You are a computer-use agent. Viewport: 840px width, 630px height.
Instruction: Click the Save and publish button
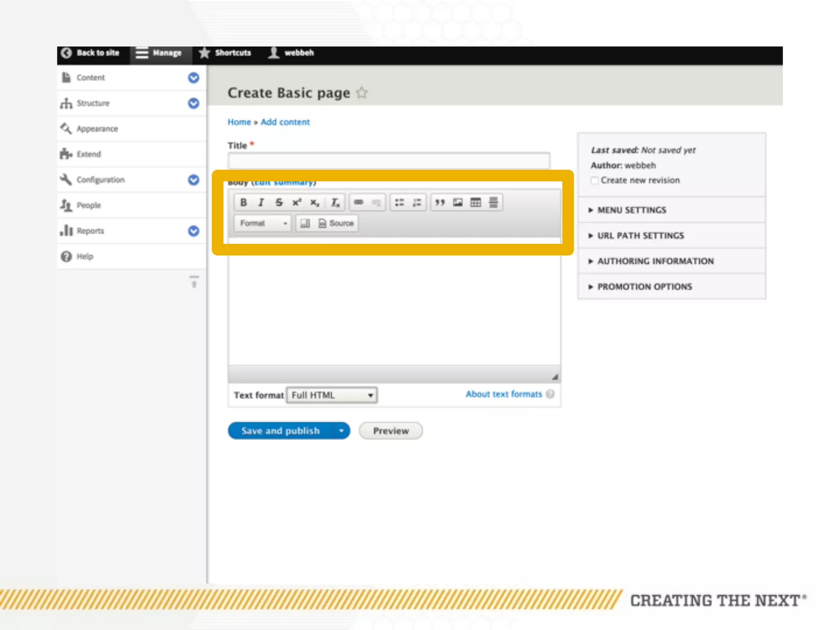[x=281, y=431]
